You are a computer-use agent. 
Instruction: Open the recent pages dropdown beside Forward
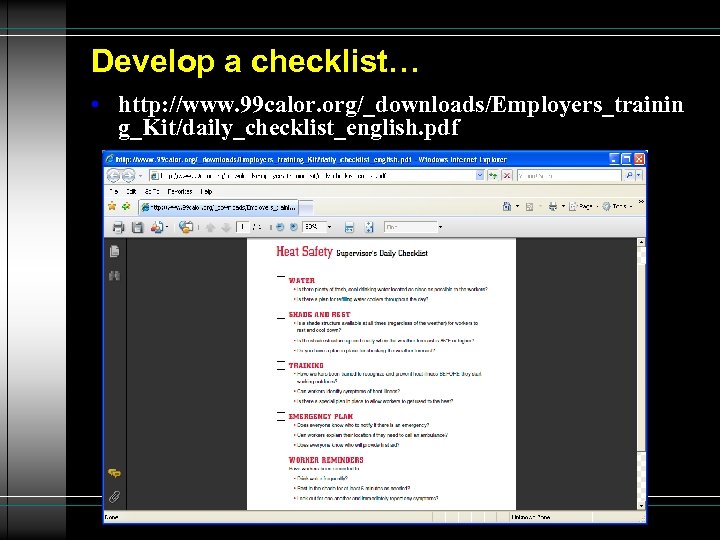[x=141, y=176]
